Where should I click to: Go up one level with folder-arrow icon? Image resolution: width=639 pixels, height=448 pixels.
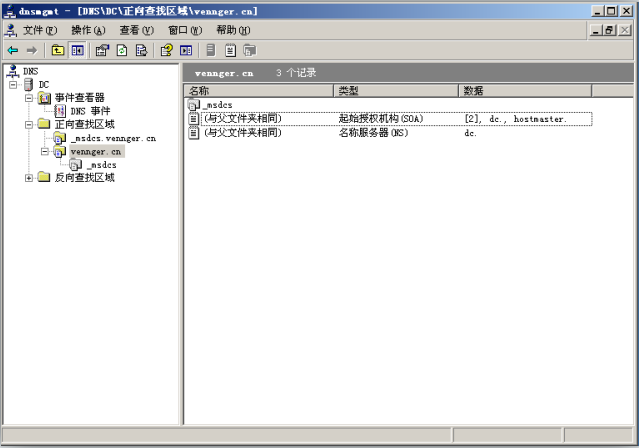pyautogui.click(x=57, y=50)
